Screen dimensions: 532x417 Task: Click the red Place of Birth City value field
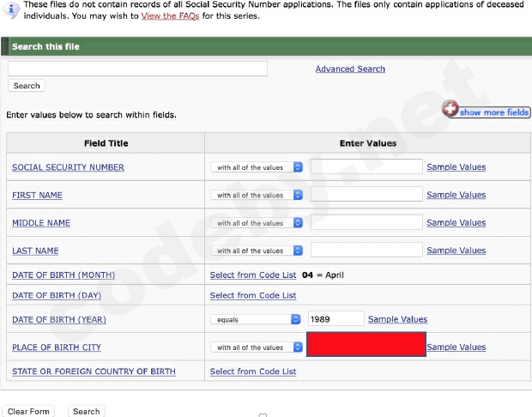tap(366, 345)
